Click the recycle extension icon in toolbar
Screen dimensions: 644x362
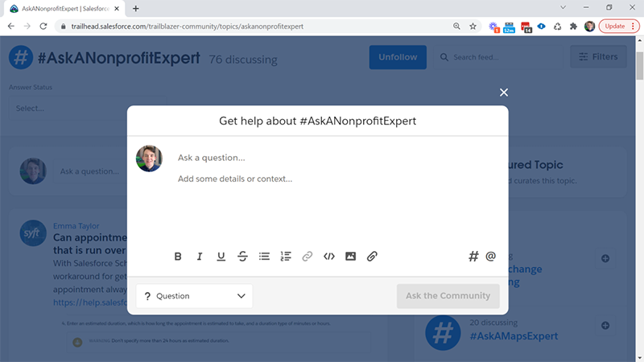coord(557,27)
